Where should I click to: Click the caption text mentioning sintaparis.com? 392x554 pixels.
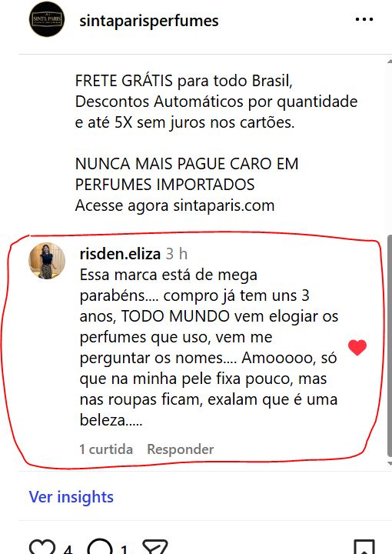click(x=174, y=205)
